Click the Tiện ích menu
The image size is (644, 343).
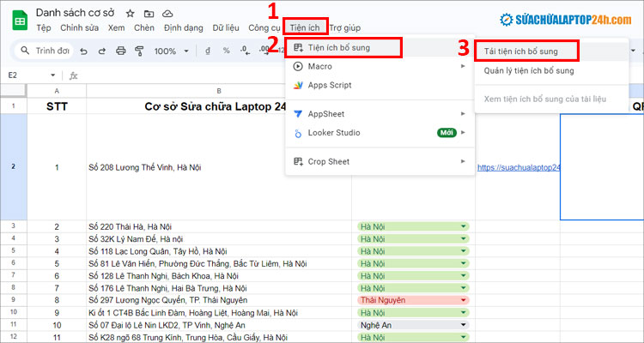(305, 28)
